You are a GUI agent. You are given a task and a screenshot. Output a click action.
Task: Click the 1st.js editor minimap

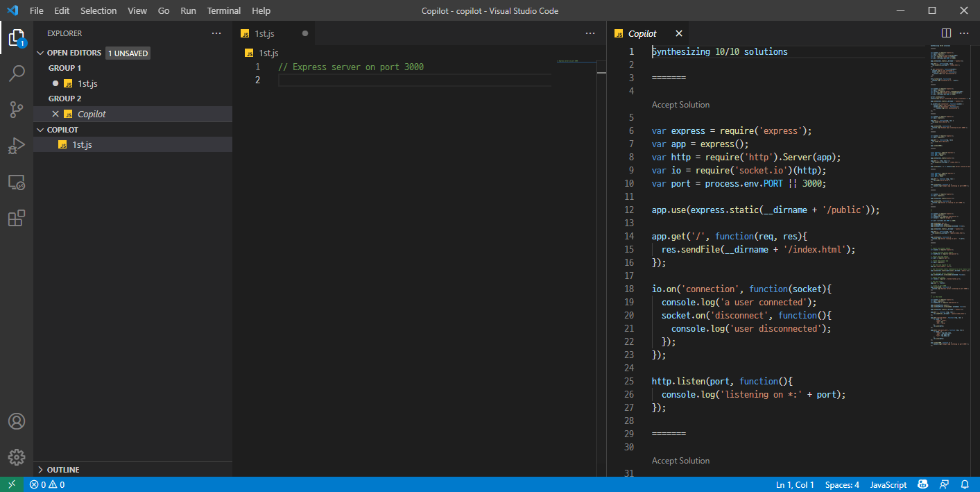(576, 62)
